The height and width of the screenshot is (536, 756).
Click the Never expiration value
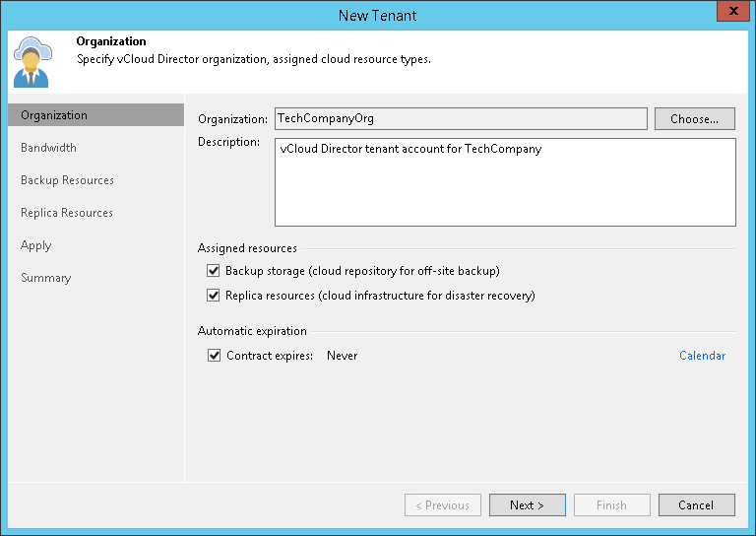[343, 356]
